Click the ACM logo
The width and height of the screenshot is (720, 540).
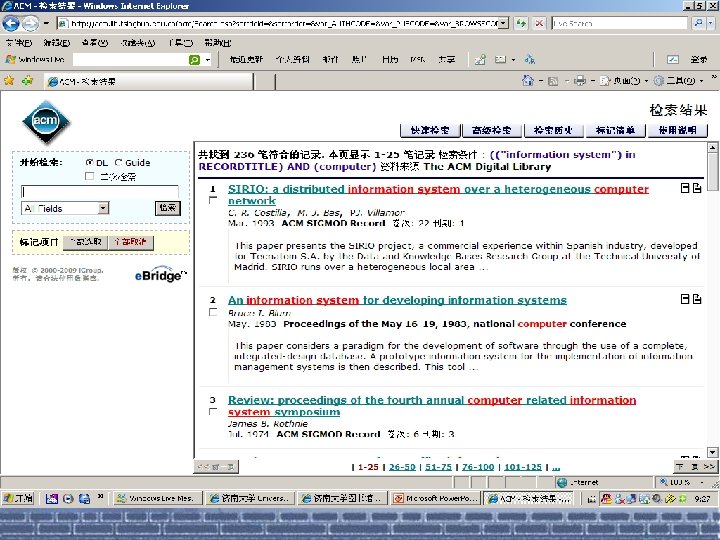tap(46, 122)
